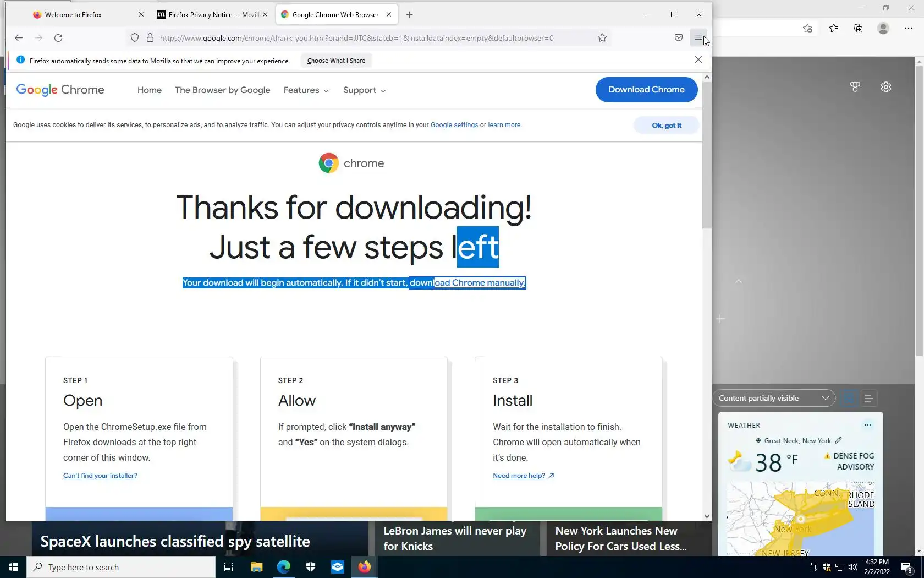
Task: Click the weather map thumbnail
Action: [801, 519]
